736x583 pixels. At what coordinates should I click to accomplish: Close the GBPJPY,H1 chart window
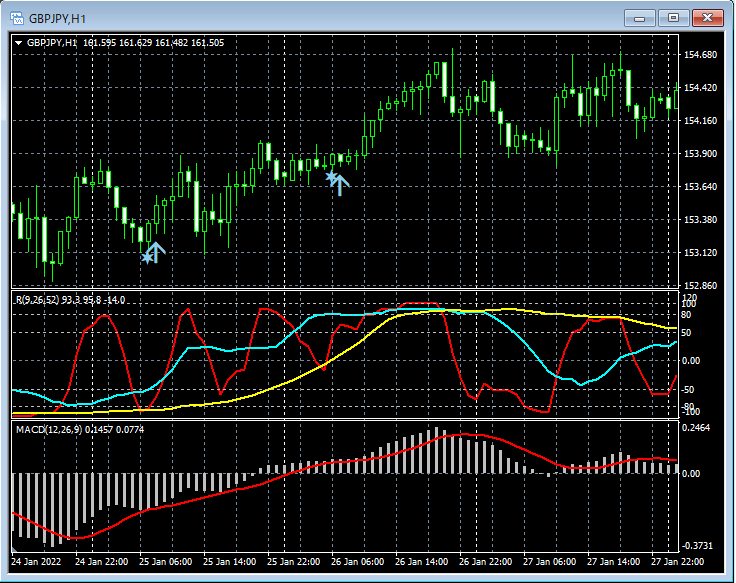tap(707, 18)
